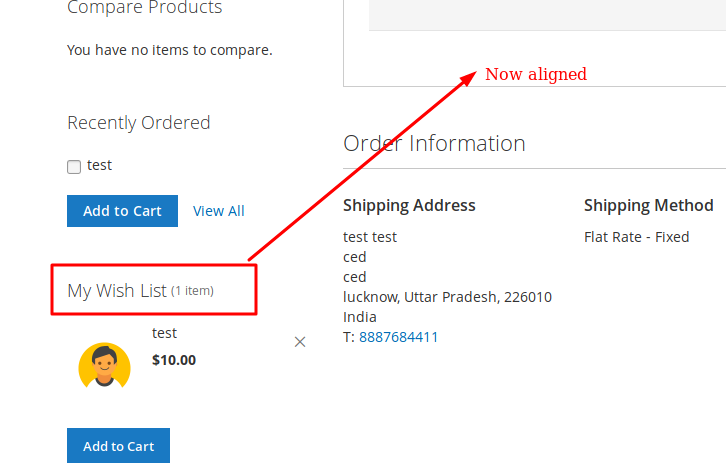Call the phone number 8887684411 link

398,337
